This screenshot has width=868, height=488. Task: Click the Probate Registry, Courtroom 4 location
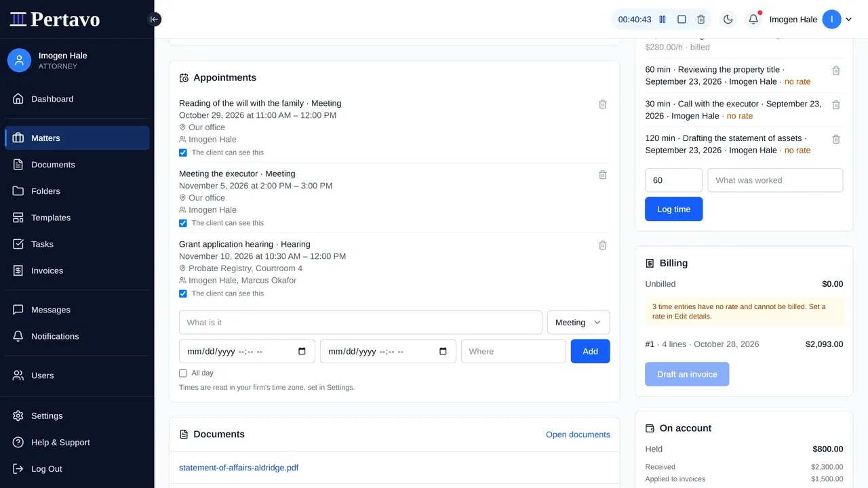click(x=245, y=268)
